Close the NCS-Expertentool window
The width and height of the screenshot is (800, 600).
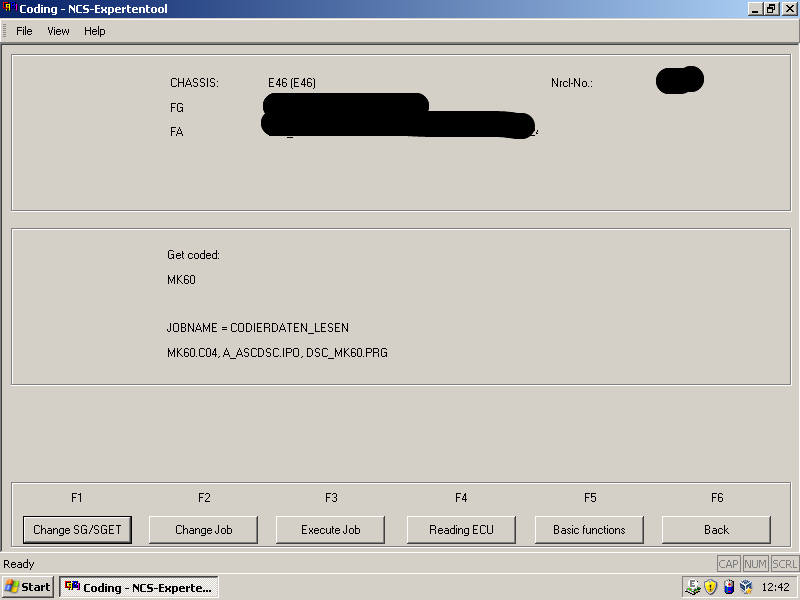[x=789, y=9]
